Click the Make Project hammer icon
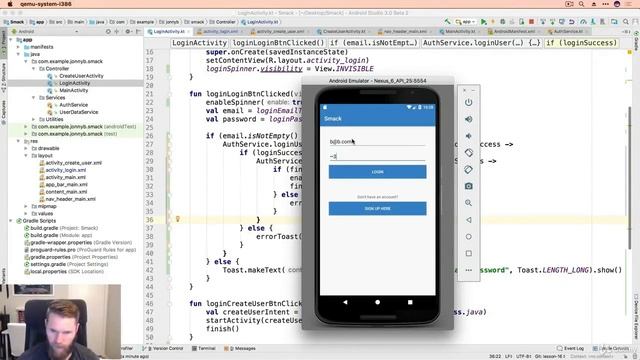The height and width of the screenshot is (360, 640). tap(448, 22)
